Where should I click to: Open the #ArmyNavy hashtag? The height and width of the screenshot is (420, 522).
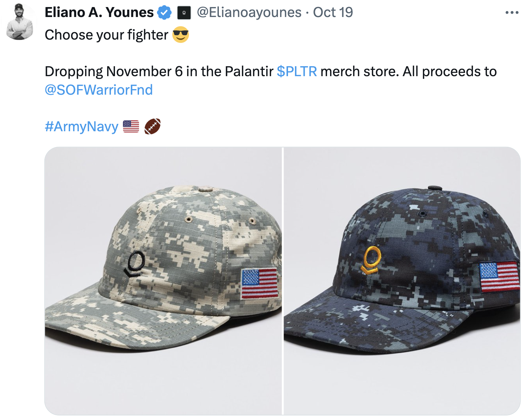coord(81,126)
